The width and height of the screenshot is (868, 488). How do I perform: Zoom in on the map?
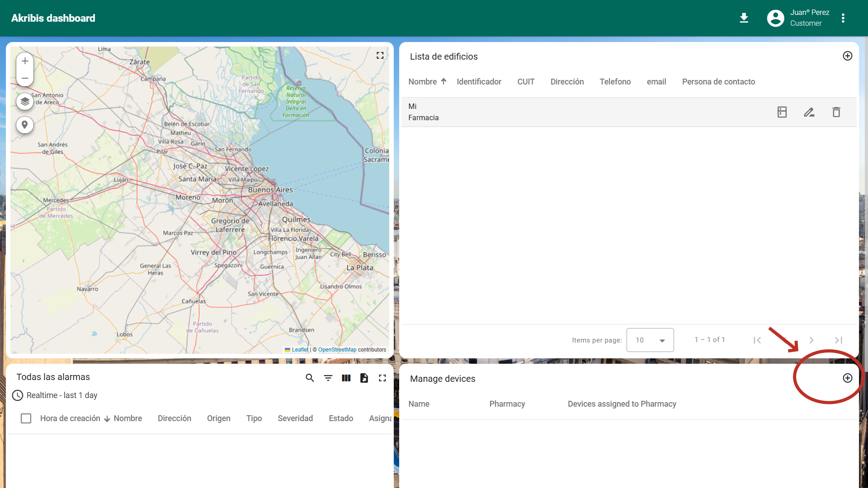[25, 61]
